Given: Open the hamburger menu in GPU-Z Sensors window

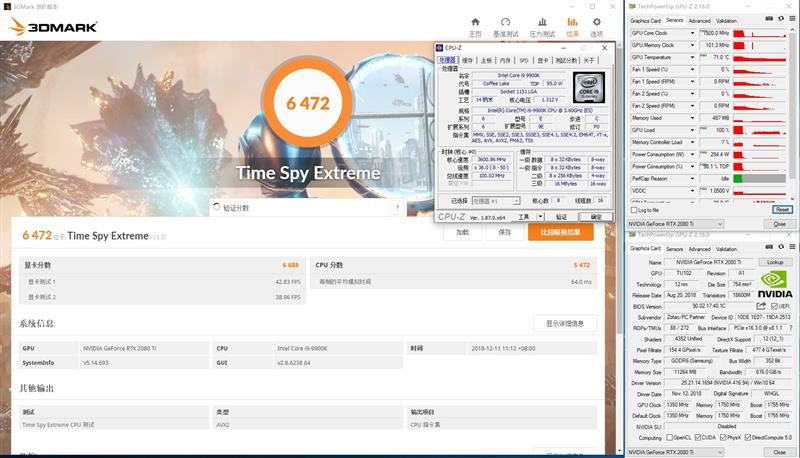Looking at the screenshot, I should (x=792, y=19).
